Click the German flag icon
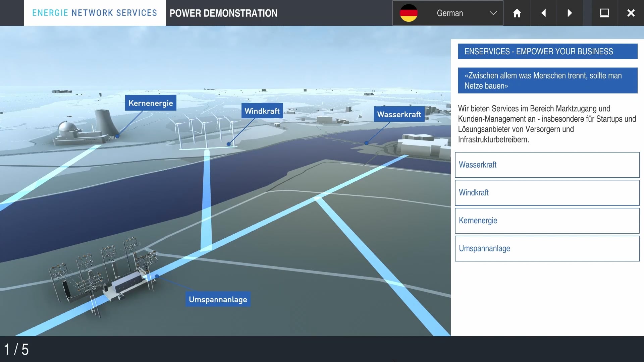This screenshot has height=362, width=644. [409, 13]
